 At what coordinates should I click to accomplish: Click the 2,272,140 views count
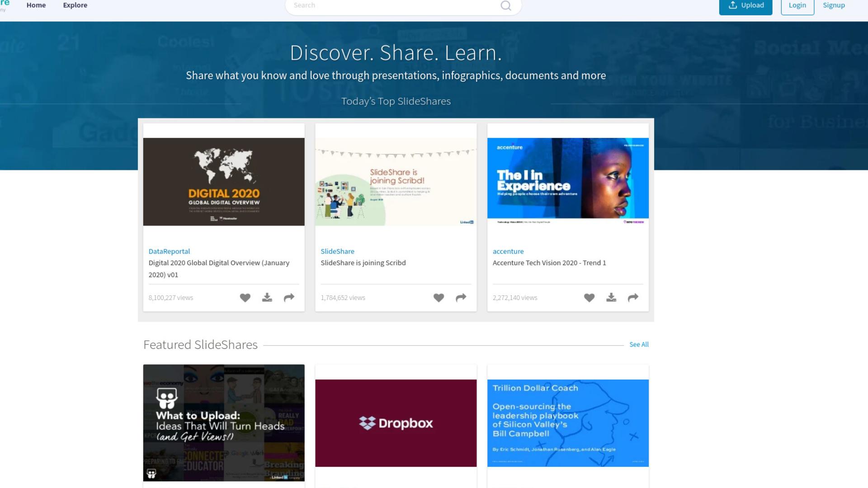pyautogui.click(x=515, y=298)
